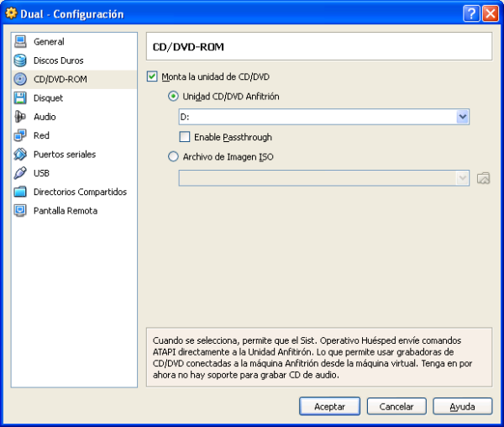The image size is (504, 427).
Task: Click the CD/DVD-ROM disc icon
Action: (20, 80)
